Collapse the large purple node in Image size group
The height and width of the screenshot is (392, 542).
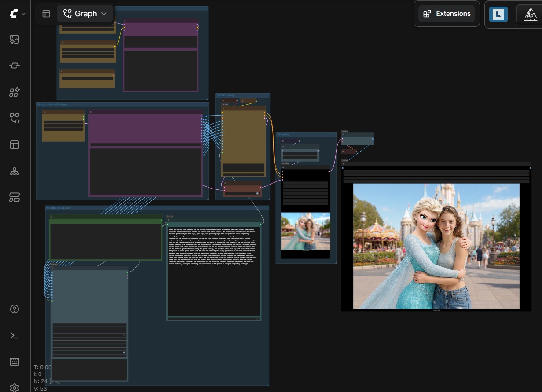[x=91, y=112]
